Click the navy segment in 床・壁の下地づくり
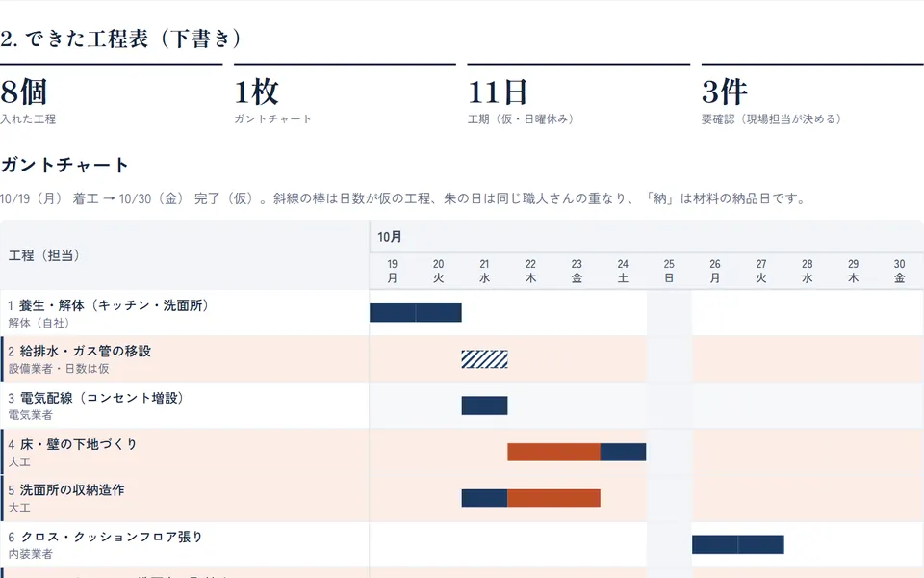 (624, 452)
